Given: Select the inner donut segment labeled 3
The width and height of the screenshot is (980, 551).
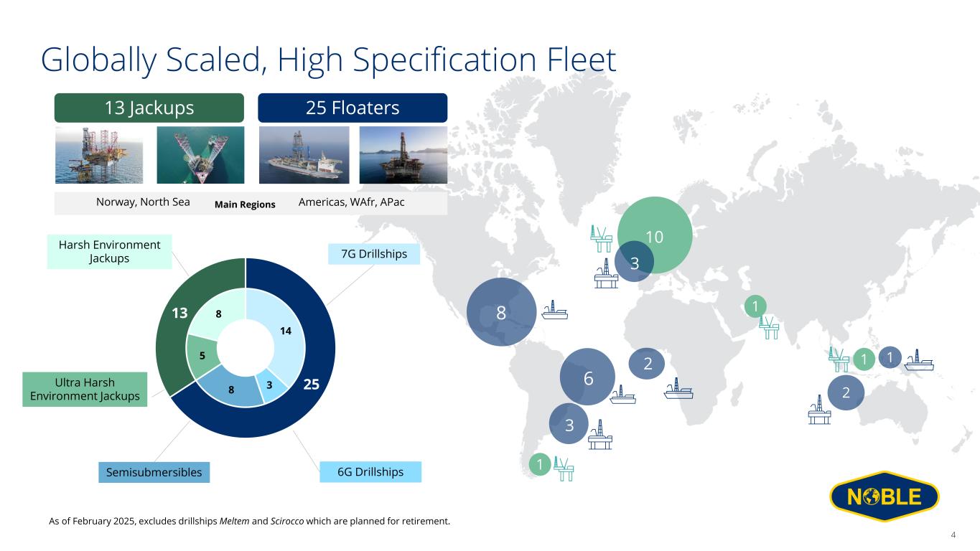Looking at the screenshot, I should click(270, 385).
